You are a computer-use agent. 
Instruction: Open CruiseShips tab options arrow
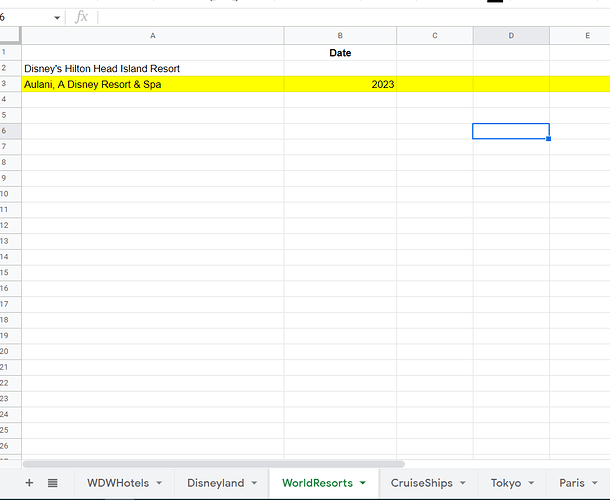pos(463,483)
